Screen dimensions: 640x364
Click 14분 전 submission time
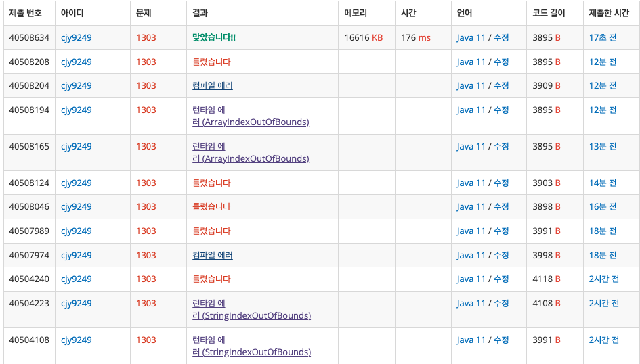603,183
